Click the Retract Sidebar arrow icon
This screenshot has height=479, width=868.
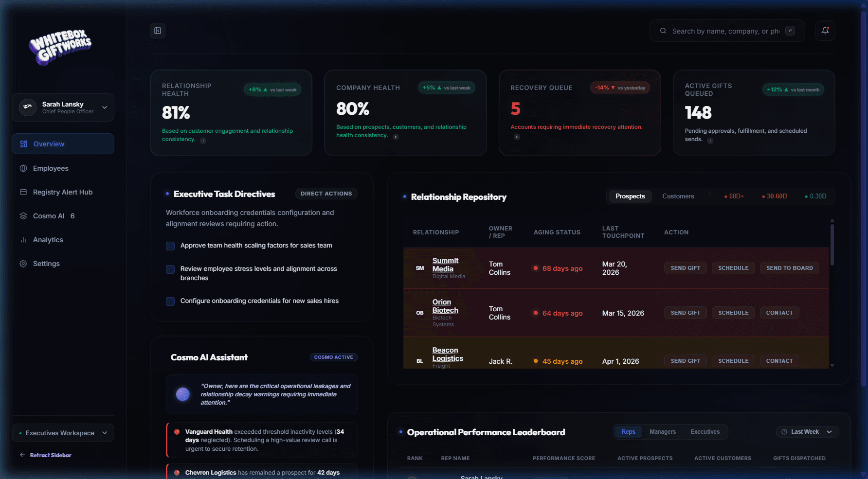[x=22, y=455]
